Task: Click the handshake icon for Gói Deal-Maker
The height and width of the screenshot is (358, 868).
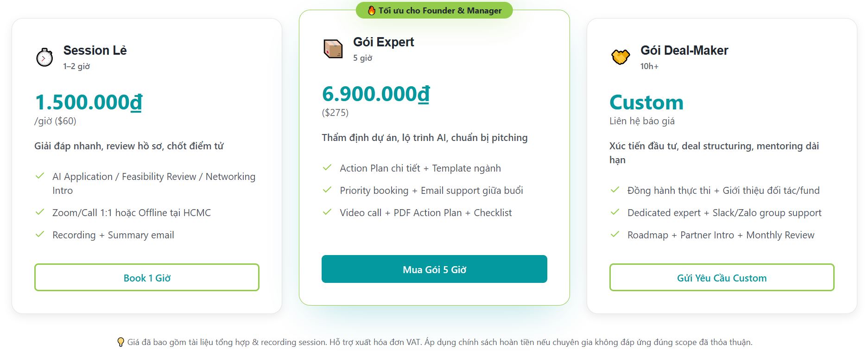Action: (x=621, y=57)
